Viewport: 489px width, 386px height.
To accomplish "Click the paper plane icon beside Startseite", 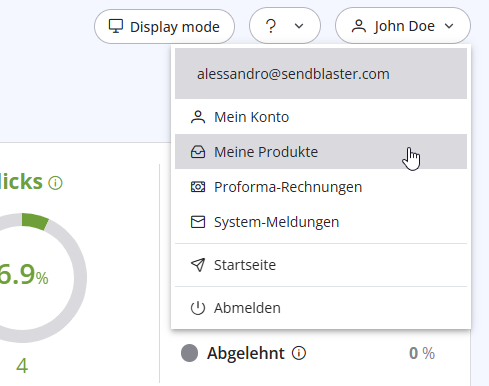I will pos(198,265).
